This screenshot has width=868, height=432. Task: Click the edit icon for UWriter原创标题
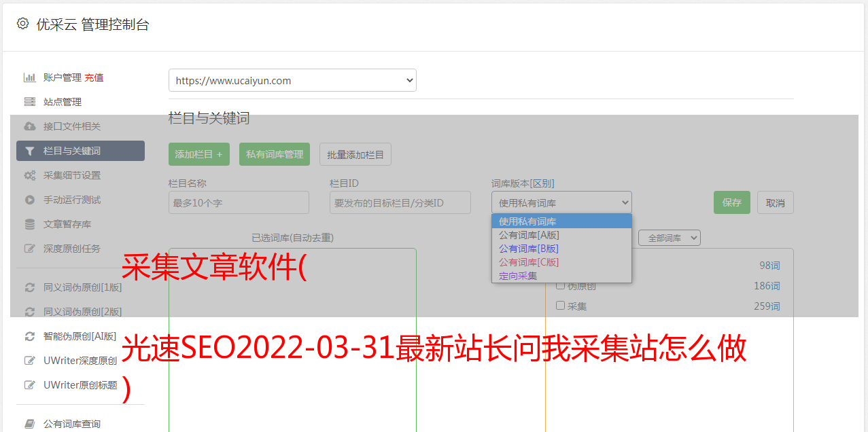click(x=30, y=385)
